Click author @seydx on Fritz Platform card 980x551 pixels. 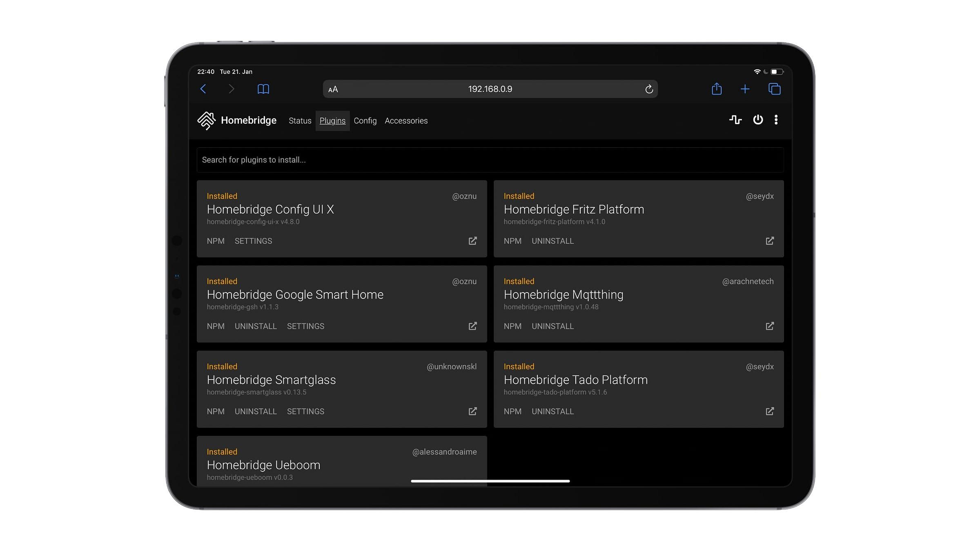759,196
